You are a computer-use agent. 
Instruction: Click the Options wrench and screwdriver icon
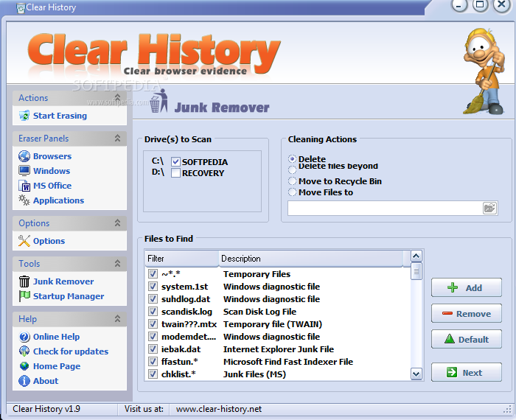24,241
